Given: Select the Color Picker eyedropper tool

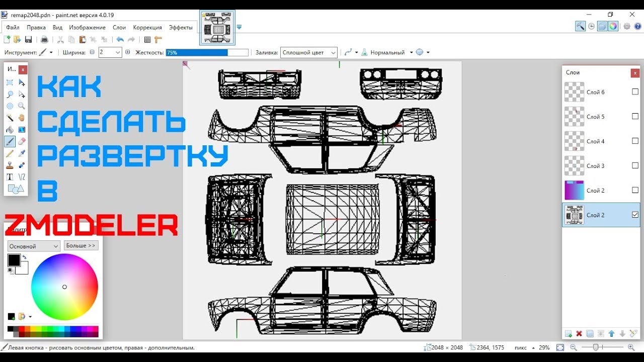Looking at the screenshot, I should click(x=22, y=153).
